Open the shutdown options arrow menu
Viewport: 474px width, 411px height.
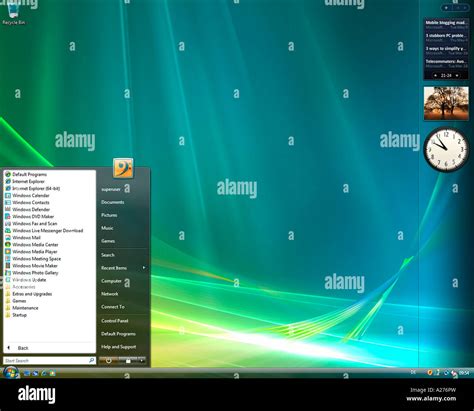pyautogui.click(x=142, y=360)
